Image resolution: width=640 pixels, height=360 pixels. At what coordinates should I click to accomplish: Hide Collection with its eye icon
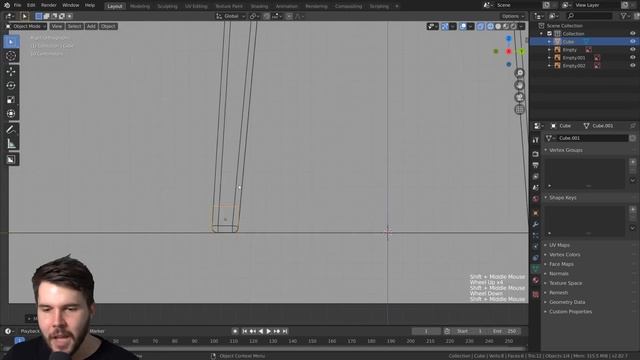pos(632,33)
